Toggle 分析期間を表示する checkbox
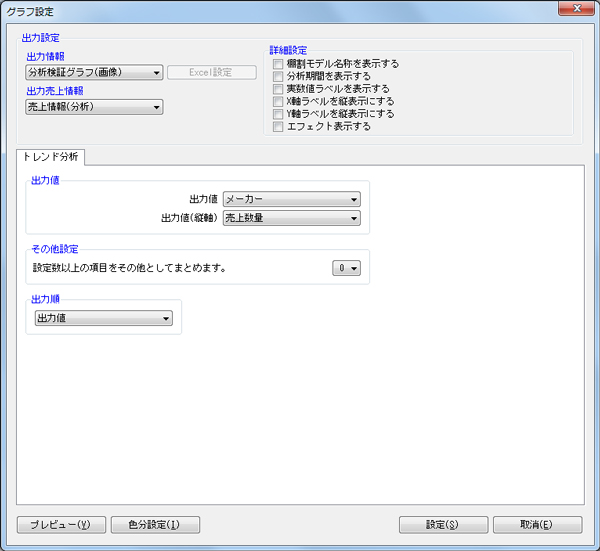The image size is (600, 551). (278, 76)
